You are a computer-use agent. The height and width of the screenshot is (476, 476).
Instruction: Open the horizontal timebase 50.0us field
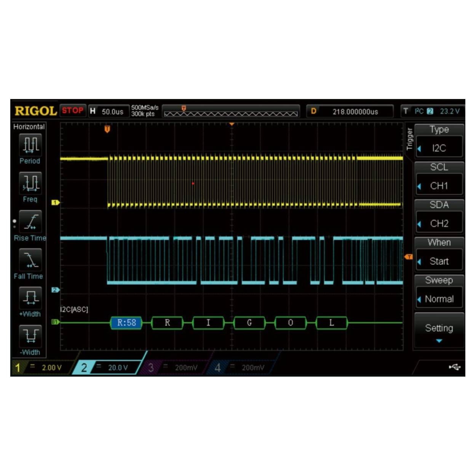pyautogui.click(x=109, y=112)
